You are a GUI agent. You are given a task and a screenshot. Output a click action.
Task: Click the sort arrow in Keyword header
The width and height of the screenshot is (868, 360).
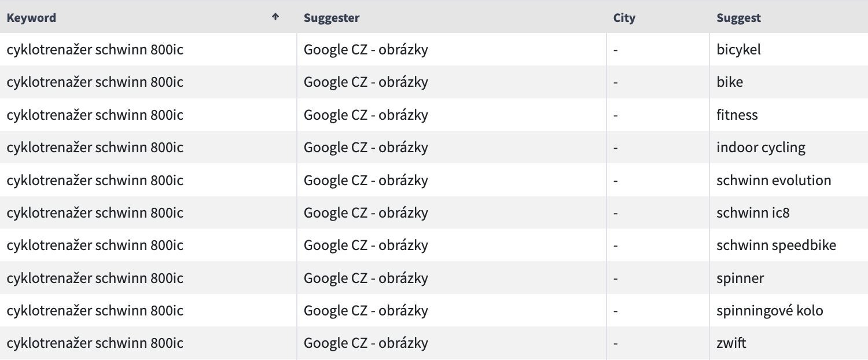275,17
